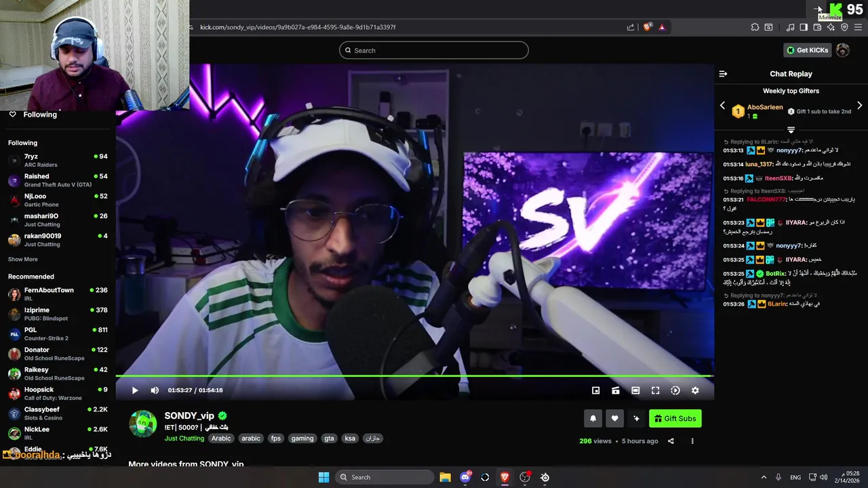This screenshot has height=488, width=868.
Task: Expand Following list with Show More
Action: pos(23,260)
